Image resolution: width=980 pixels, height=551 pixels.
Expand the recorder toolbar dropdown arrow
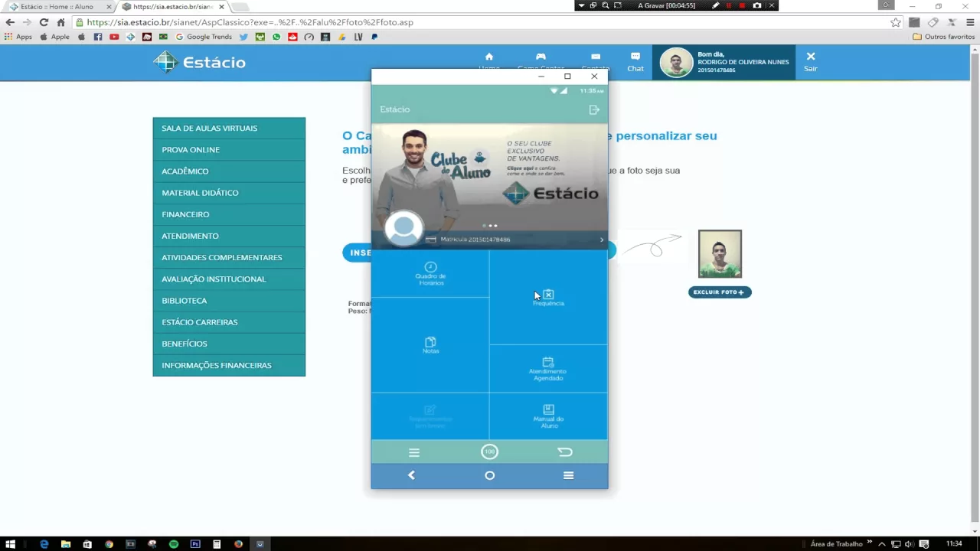click(x=581, y=5)
